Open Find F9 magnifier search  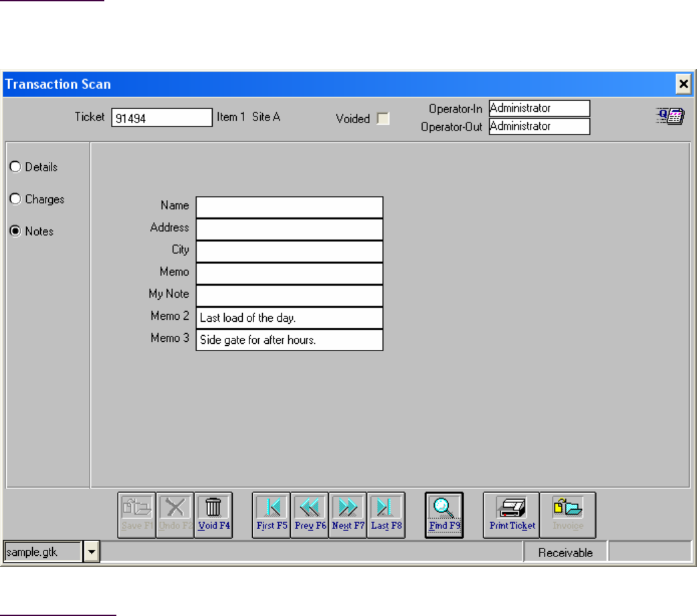click(444, 515)
